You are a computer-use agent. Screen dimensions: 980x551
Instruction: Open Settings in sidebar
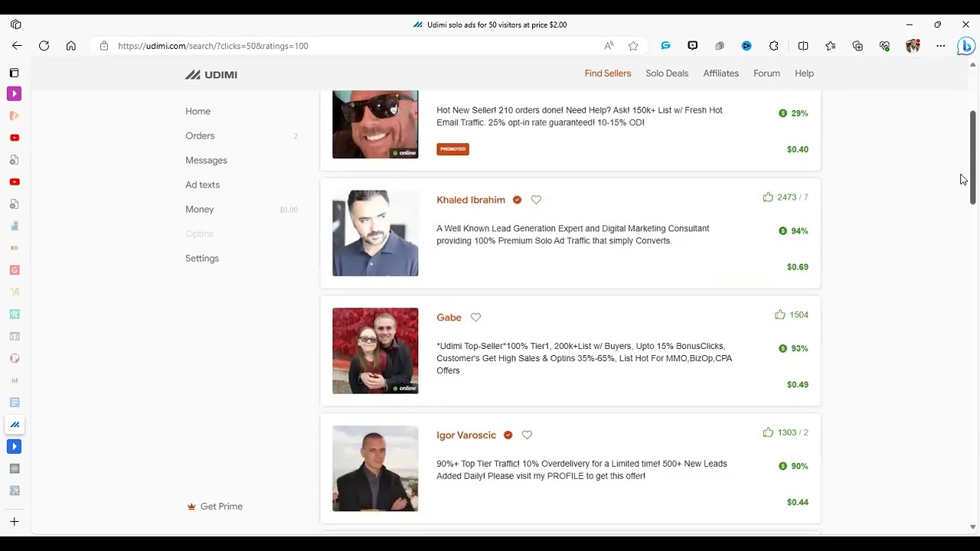tap(202, 259)
